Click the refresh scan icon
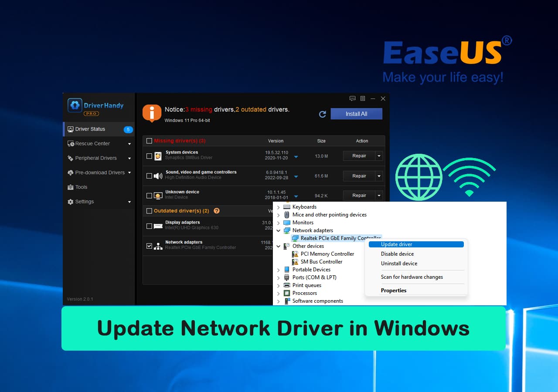The height and width of the screenshot is (392, 558). pyautogui.click(x=323, y=114)
